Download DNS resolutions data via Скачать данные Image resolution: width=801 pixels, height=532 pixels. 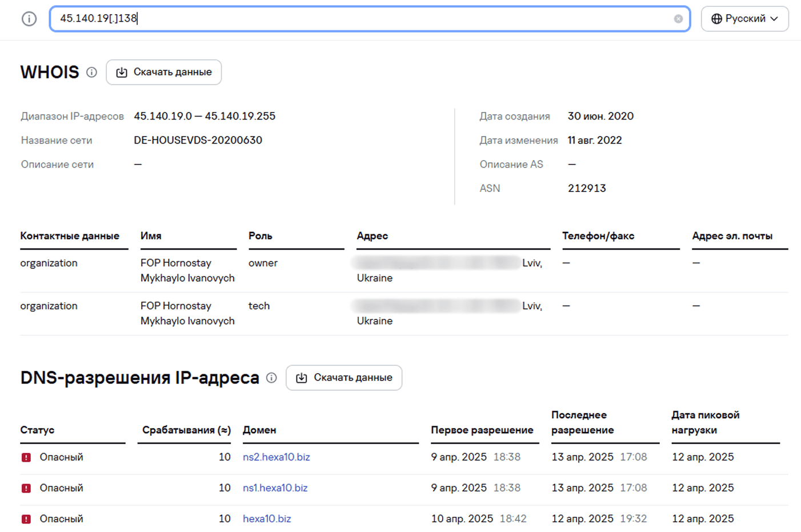coord(344,378)
